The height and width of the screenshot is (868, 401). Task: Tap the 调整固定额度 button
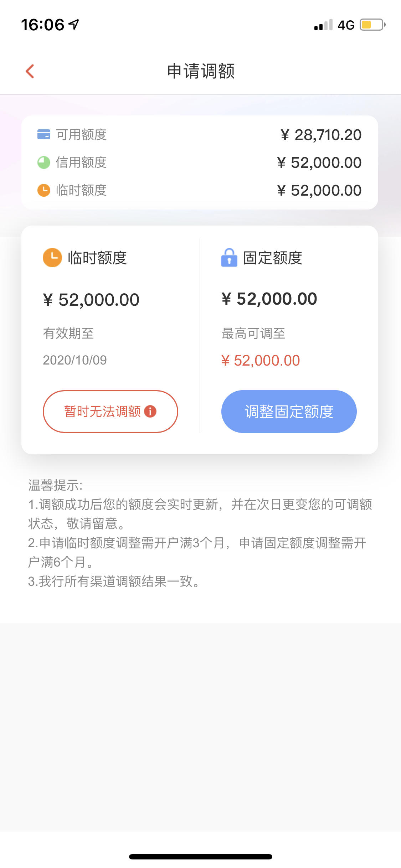pyautogui.click(x=289, y=412)
